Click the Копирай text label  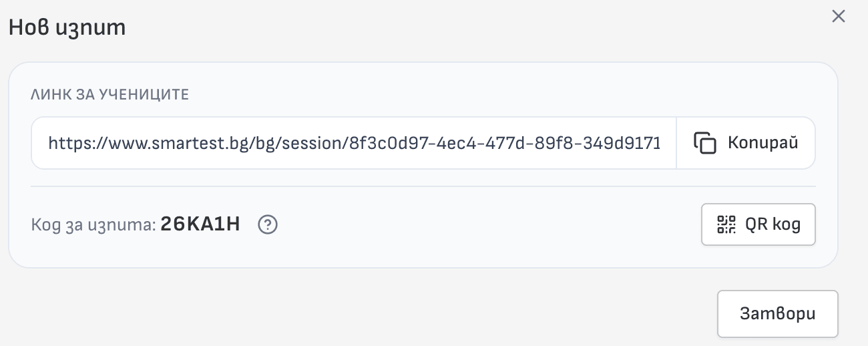click(763, 143)
